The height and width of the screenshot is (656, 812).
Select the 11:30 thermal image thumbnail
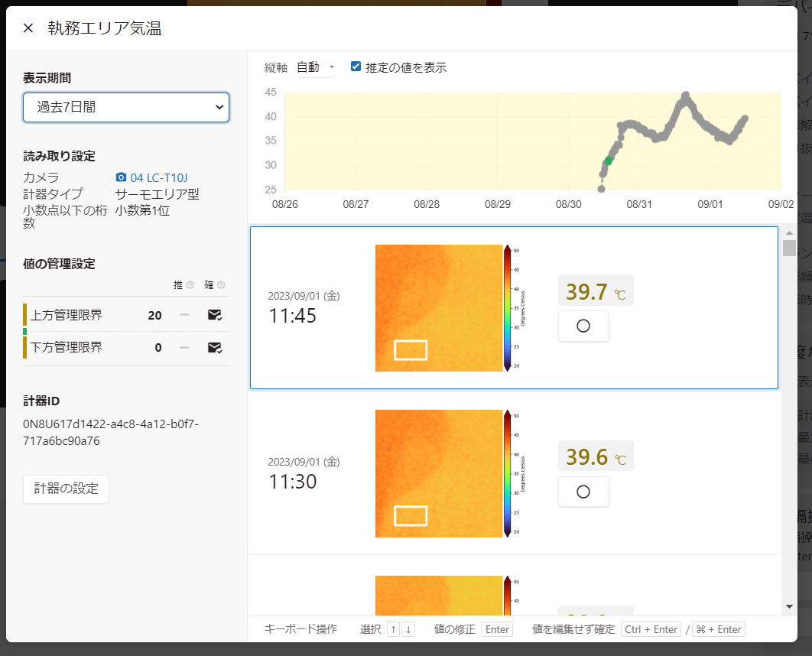coord(439,474)
